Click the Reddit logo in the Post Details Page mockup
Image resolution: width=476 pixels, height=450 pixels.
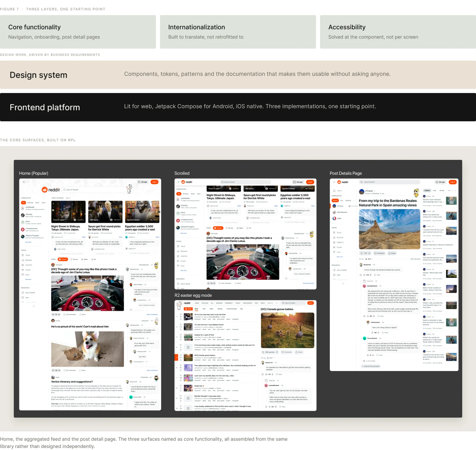[343, 182]
